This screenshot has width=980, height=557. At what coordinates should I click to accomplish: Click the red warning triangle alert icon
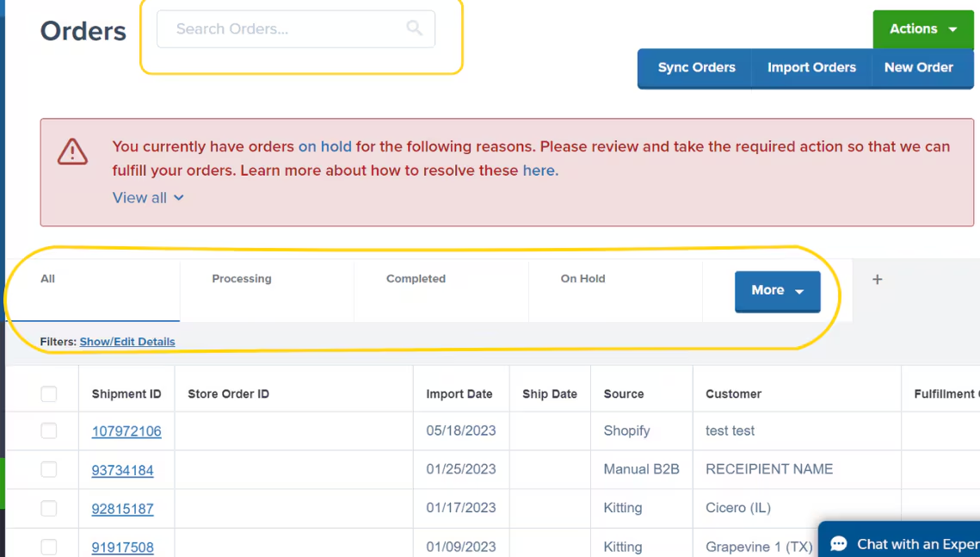pyautogui.click(x=72, y=152)
